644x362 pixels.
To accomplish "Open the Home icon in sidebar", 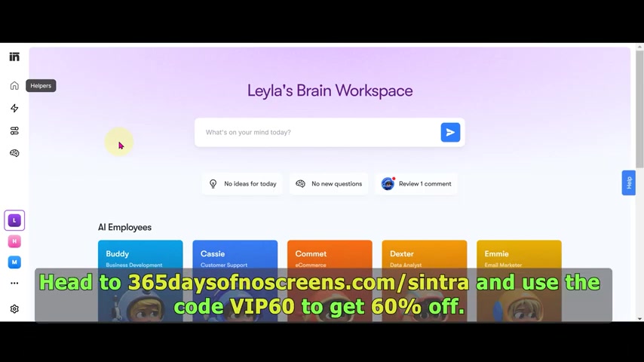I will [14, 85].
